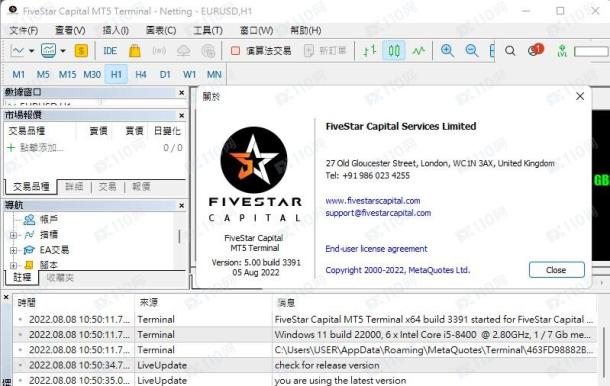Viewport: 610px width, 386px height.
Task: Click the cloud network icon beside the VPS icon
Action: 208,51
